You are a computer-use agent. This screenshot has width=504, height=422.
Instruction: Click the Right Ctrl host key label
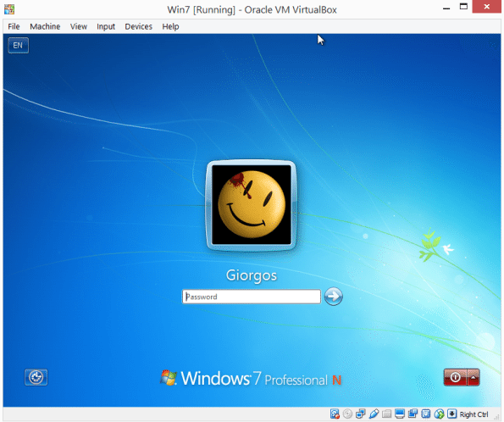point(474,414)
